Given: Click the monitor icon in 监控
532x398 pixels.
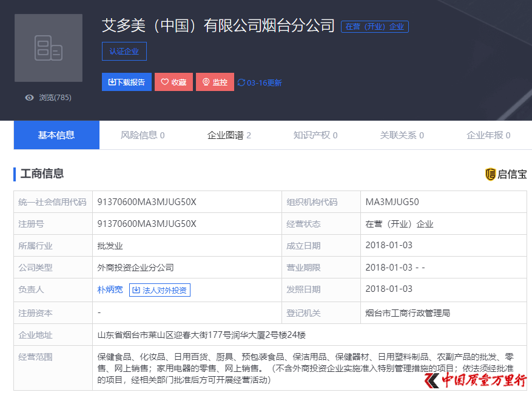Looking at the screenshot, I should [206, 82].
